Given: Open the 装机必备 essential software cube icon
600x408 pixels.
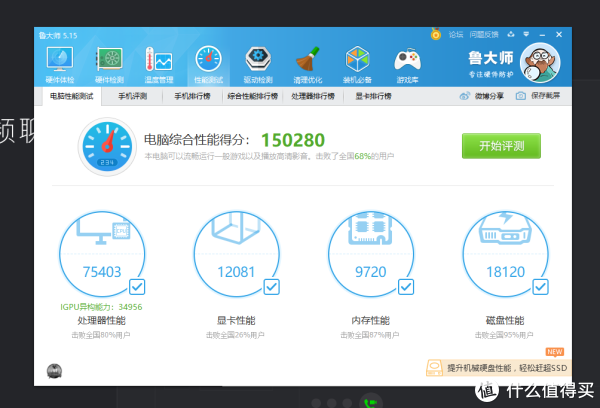Looking at the screenshot, I should click(x=357, y=59).
